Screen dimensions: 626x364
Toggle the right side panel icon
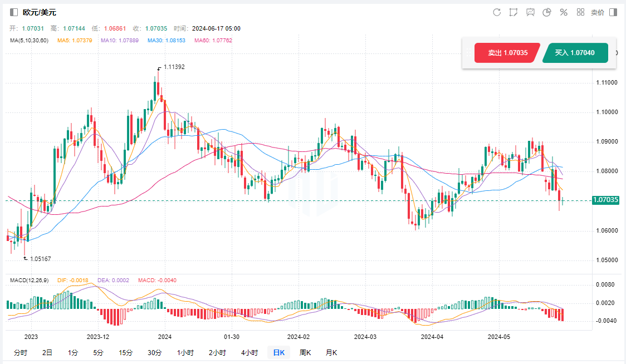pos(613,12)
